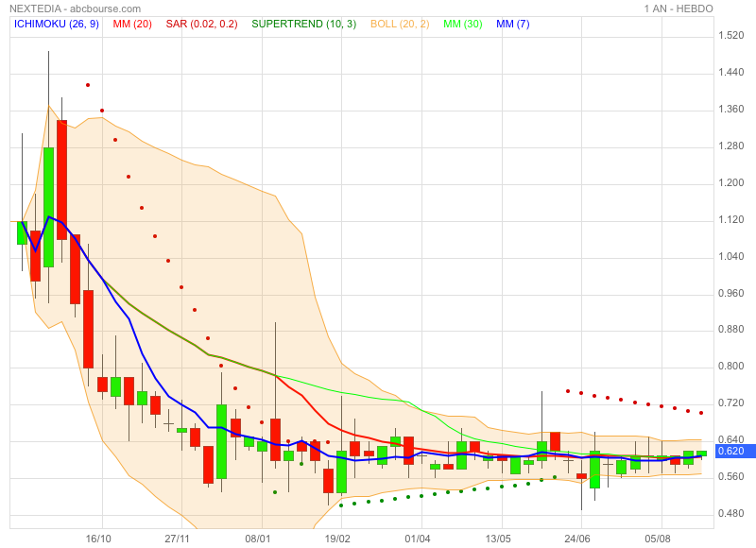
Task: Click the topmost red SAR dot near 1.41
Action: [88, 85]
